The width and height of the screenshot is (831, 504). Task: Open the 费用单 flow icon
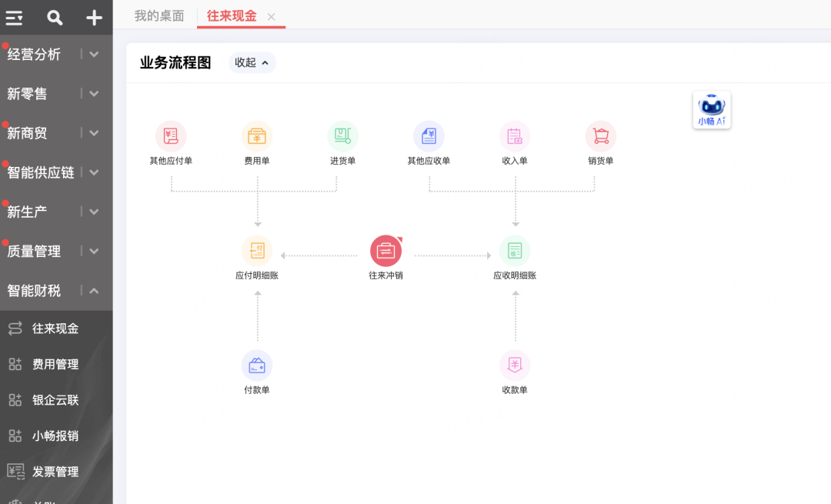(257, 136)
